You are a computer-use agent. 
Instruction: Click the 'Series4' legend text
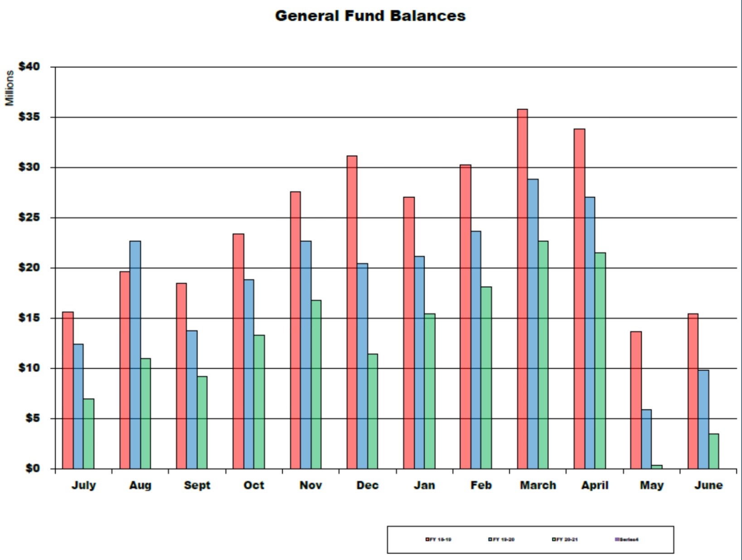(x=629, y=539)
